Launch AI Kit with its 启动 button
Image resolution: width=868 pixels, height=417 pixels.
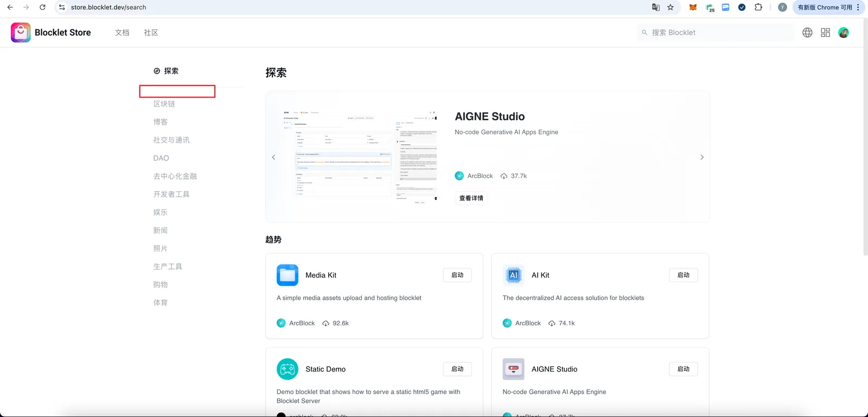click(684, 275)
